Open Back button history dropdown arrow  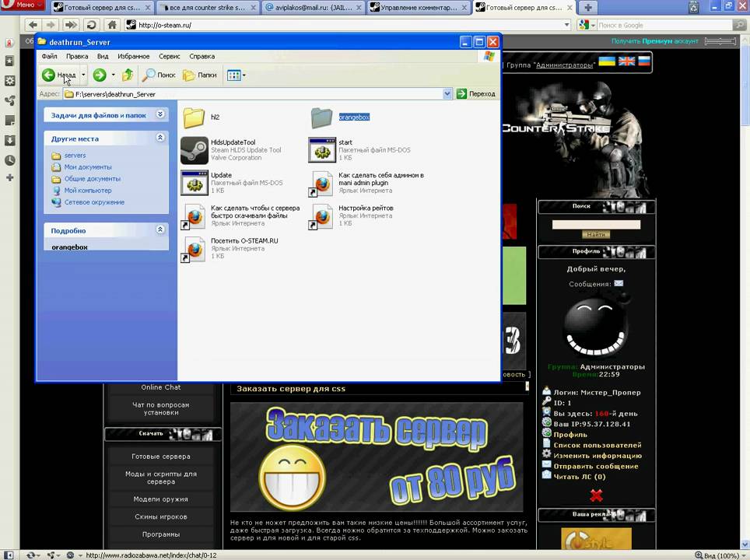point(83,75)
